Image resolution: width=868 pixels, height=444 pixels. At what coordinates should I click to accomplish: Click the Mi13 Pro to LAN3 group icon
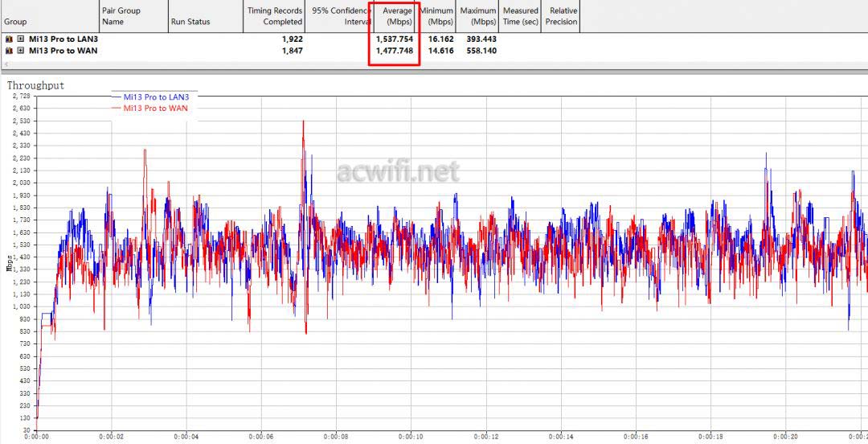click(x=8, y=39)
